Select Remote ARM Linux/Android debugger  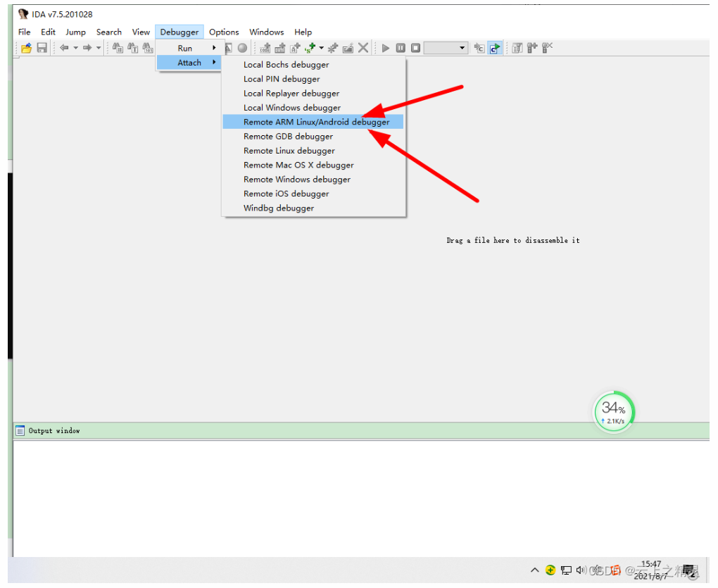coord(313,122)
